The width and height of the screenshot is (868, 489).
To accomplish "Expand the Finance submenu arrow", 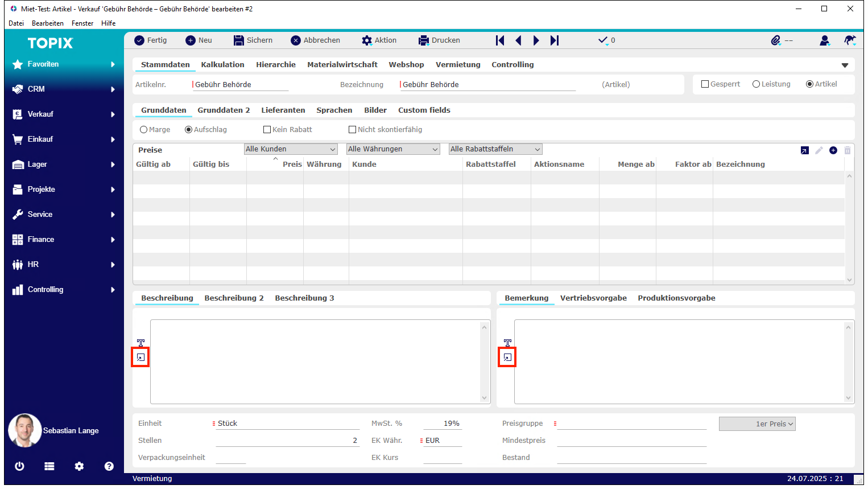I will (113, 240).
